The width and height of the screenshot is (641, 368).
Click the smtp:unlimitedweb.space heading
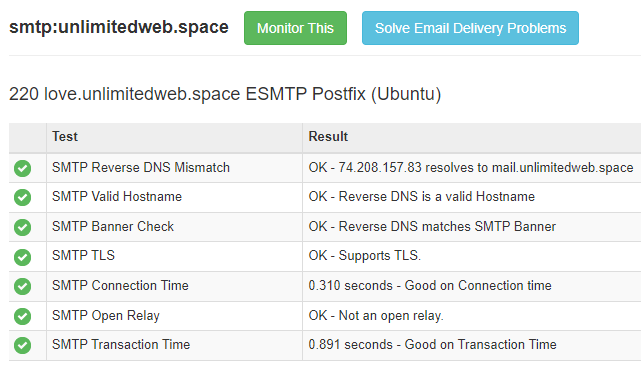click(x=119, y=27)
